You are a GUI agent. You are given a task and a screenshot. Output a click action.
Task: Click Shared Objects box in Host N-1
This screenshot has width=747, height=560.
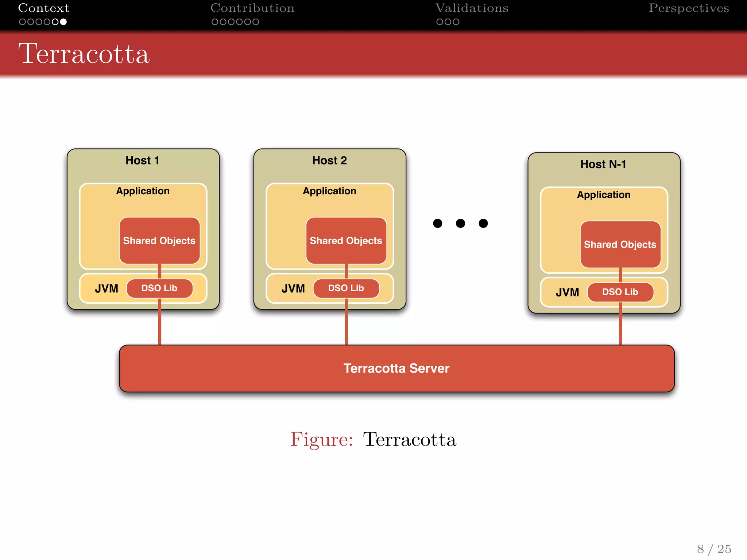(x=620, y=244)
